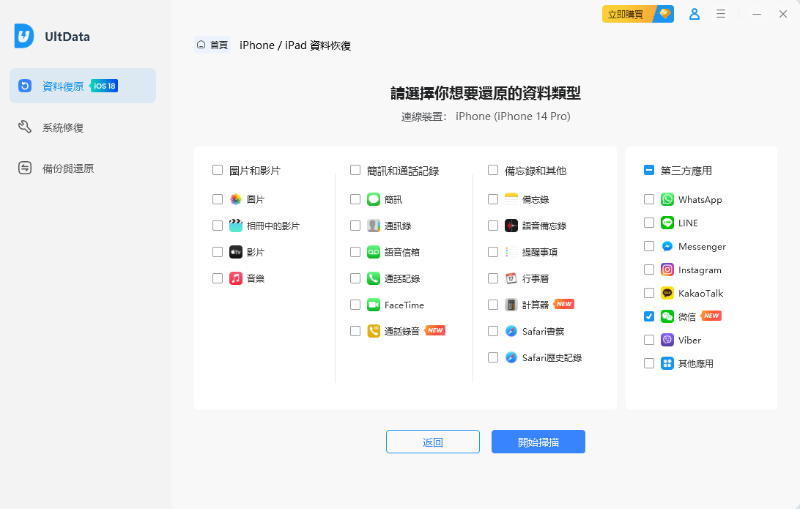Open the user account profile icon
The image size is (800, 509).
[695, 14]
